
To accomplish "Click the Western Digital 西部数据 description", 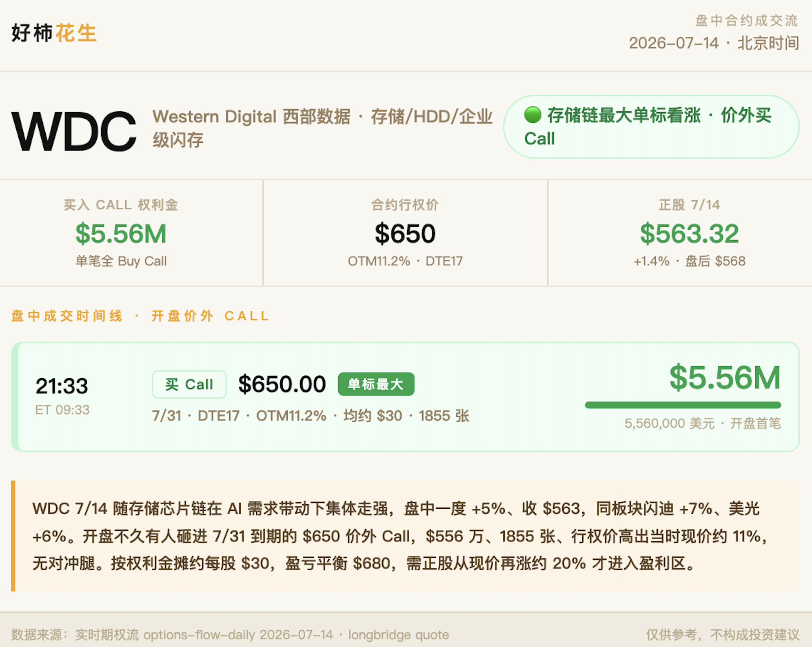I will pyautogui.click(x=322, y=128).
